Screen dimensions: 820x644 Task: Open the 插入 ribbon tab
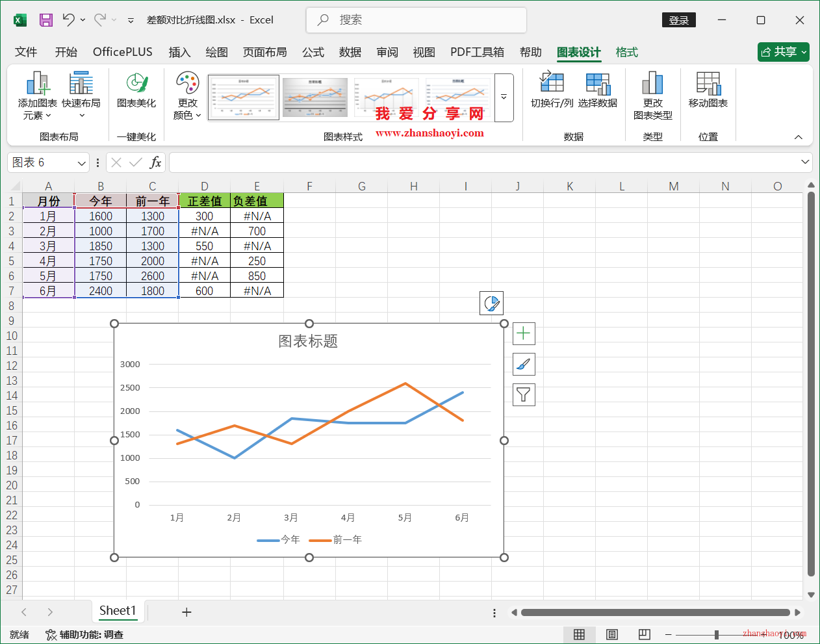[179, 52]
